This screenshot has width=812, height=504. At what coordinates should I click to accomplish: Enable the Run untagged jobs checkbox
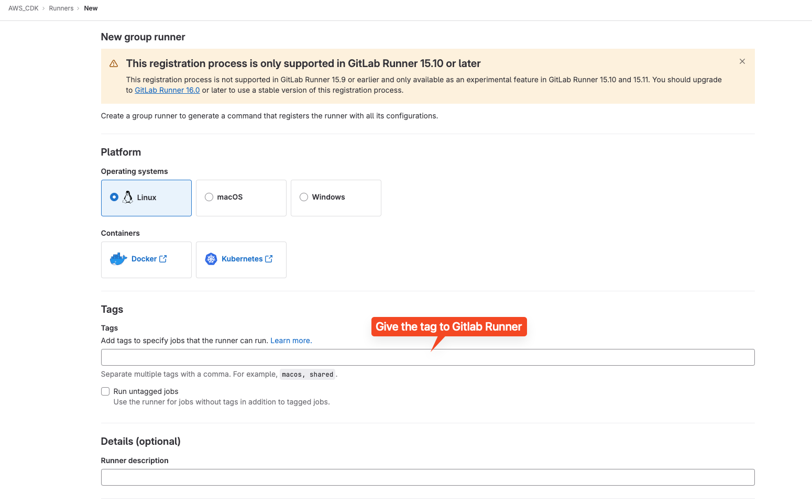105,391
